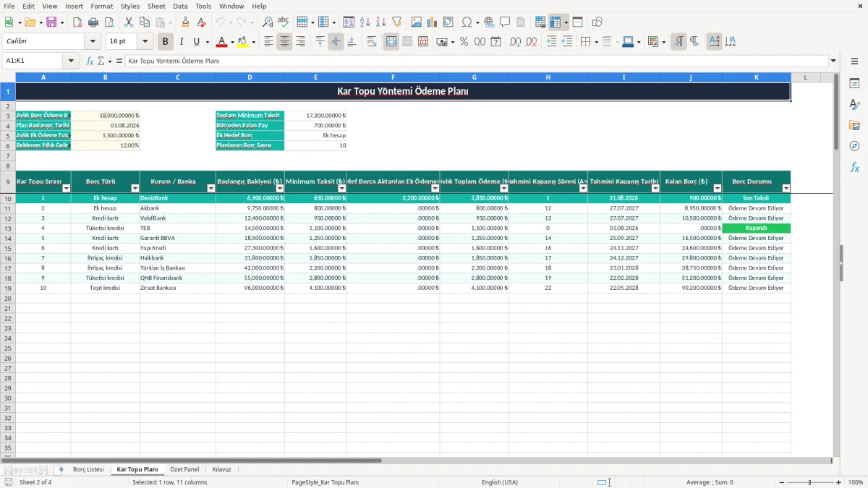Viewport: 868px width, 488px height.
Task: Toggle Print Preview icon
Action: (109, 22)
